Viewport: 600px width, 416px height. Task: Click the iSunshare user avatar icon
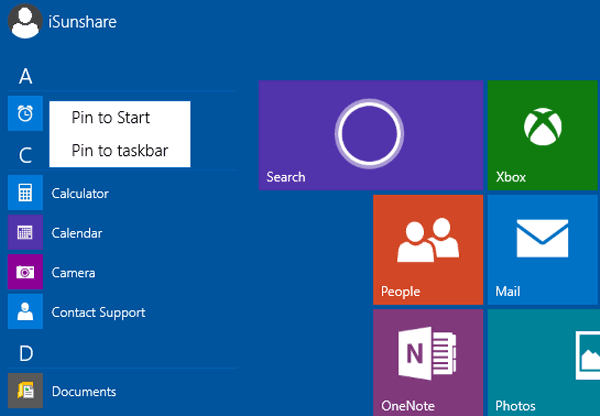click(25, 21)
